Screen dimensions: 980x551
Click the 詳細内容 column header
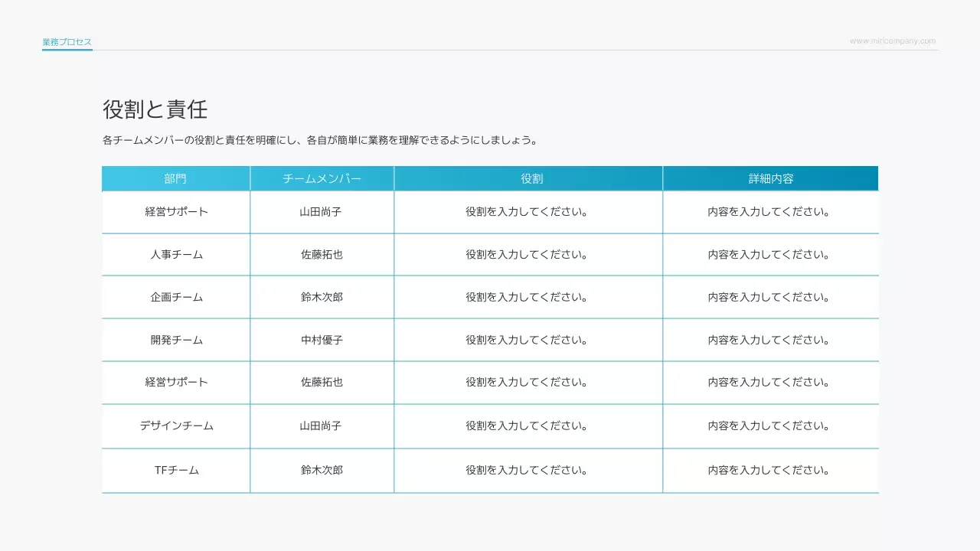coord(770,178)
